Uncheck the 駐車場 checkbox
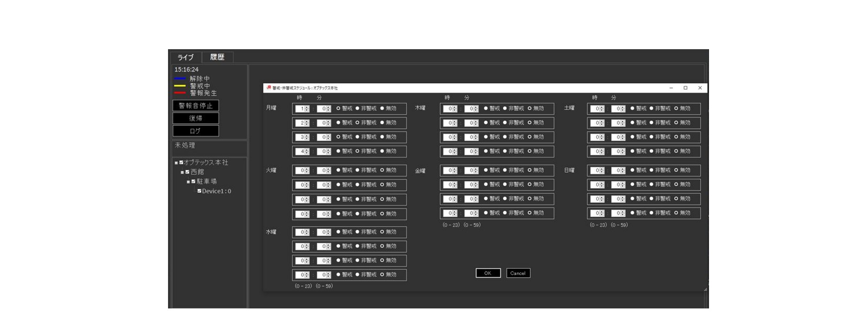The height and width of the screenshot is (324, 868). coord(193,181)
